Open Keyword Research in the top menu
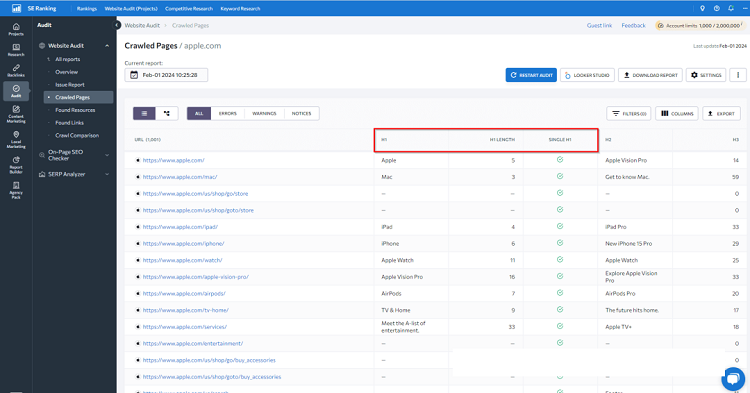Image resolution: width=750 pixels, height=393 pixels. point(240,9)
